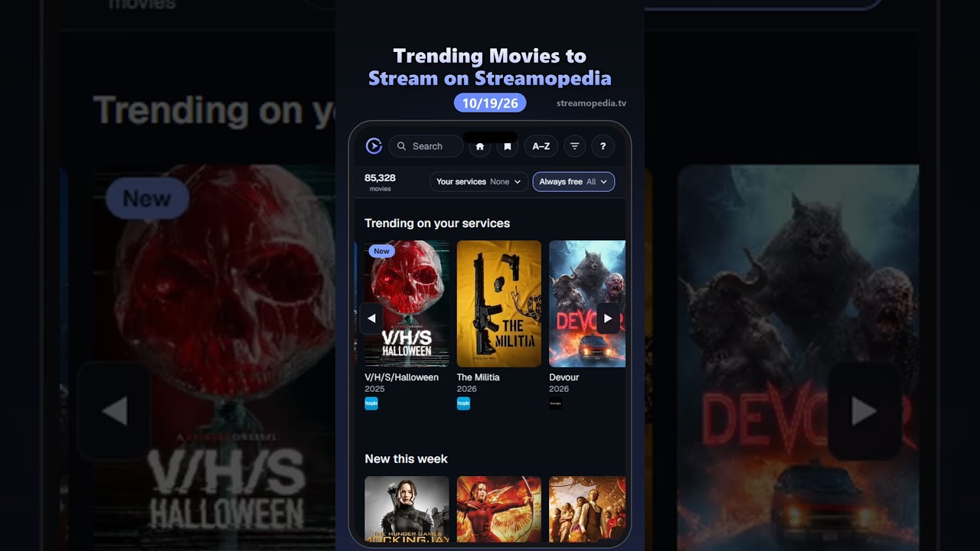Go to the home icon
The height and width of the screenshot is (551, 980).
[x=480, y=146]
